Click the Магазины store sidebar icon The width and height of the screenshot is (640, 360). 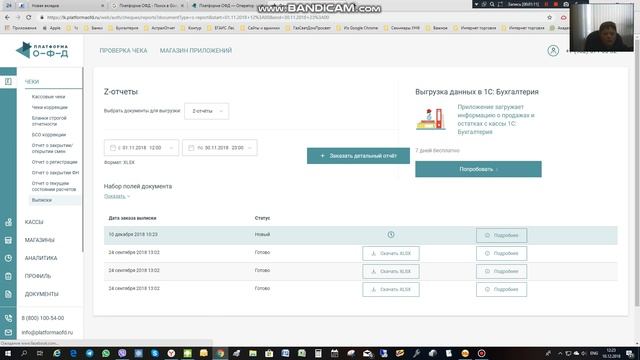coord(8,240)
